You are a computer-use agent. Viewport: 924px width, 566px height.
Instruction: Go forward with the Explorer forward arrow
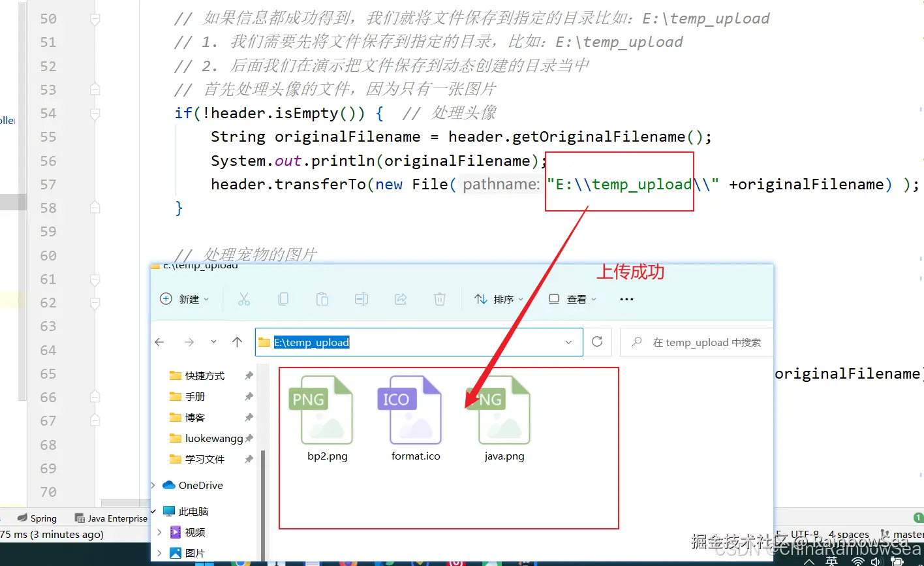(x=189, y=342)
